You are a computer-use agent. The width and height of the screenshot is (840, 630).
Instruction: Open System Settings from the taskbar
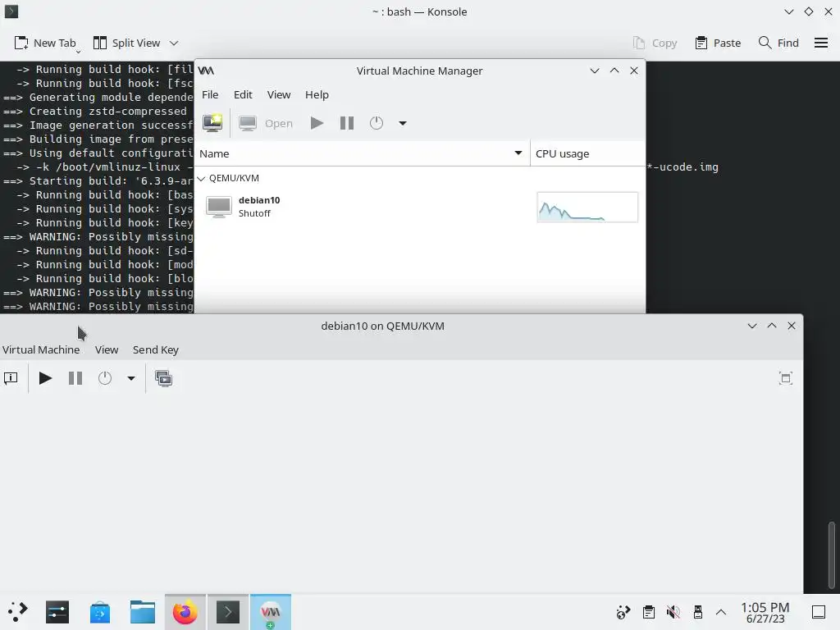point(57,612)
